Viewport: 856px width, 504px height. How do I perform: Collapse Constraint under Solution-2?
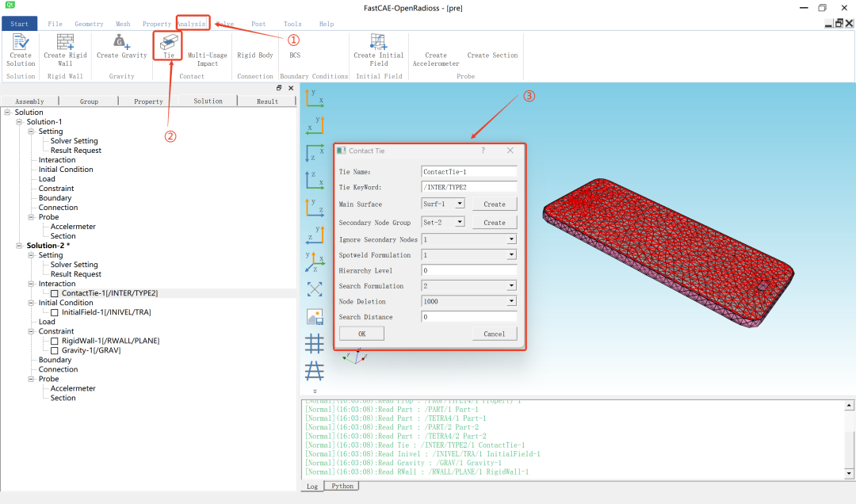31,331
